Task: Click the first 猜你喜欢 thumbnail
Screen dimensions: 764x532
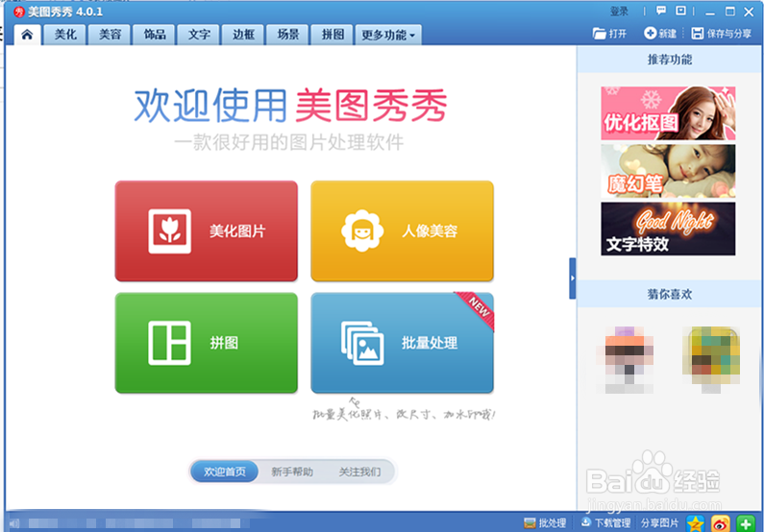Action: coord(626,360)
